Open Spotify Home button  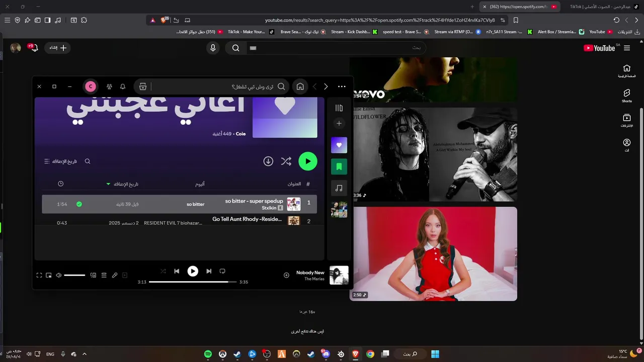click(300, 86)
